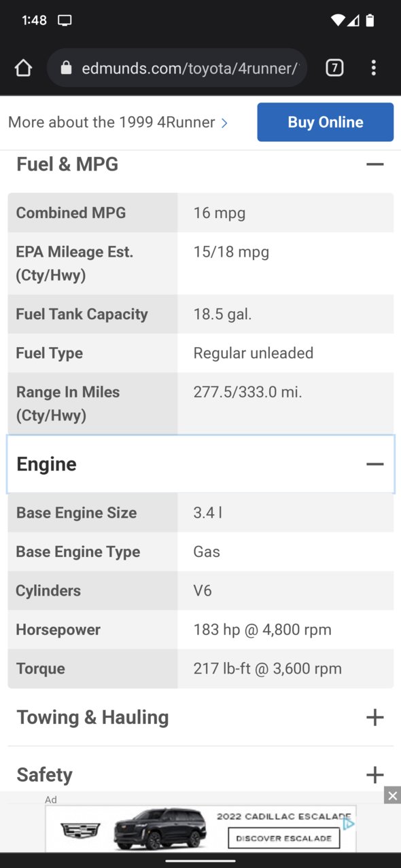Image resolution: width=401 pixels, height=868 pixels.
Task: Collapse the Fuel & MPG section
Action: click(375, 164)
